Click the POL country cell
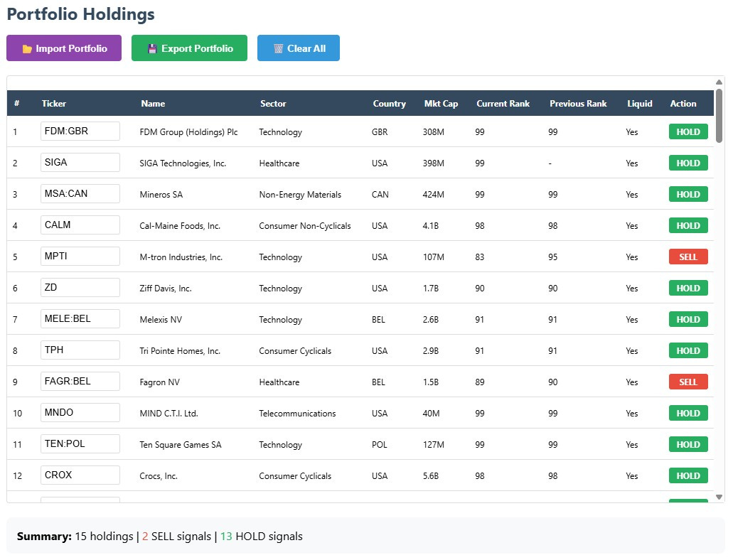The width and height of the screenshot is (733, 560). coord(379,445)
